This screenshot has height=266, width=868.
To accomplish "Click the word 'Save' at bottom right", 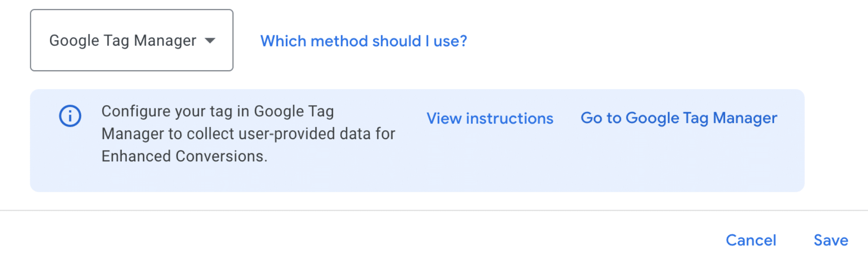I will click(831, 240).
